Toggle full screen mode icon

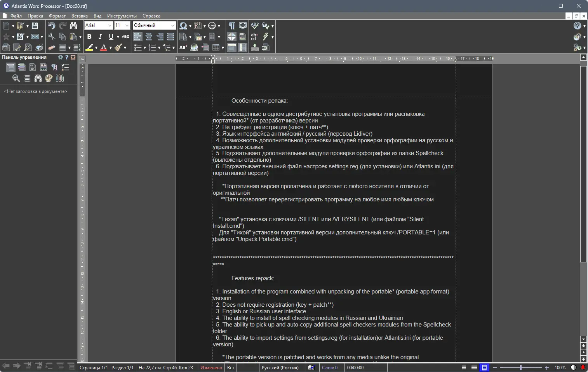click(242, 25)
